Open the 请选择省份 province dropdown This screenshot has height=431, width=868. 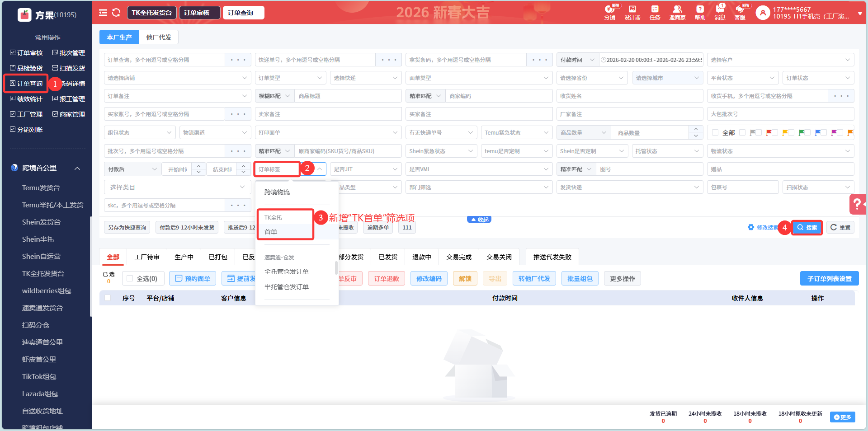pos(592,78)
